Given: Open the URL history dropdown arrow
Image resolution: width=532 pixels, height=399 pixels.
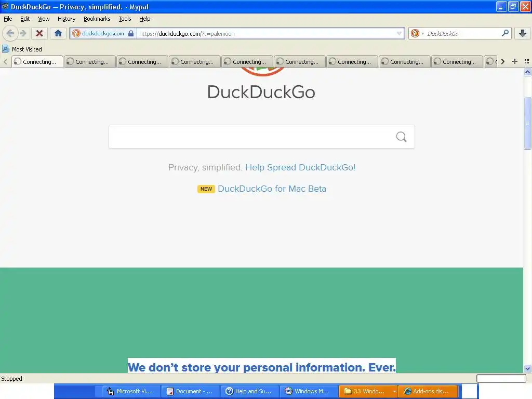Looking at the screenshot, I should [x=399, y=33].
